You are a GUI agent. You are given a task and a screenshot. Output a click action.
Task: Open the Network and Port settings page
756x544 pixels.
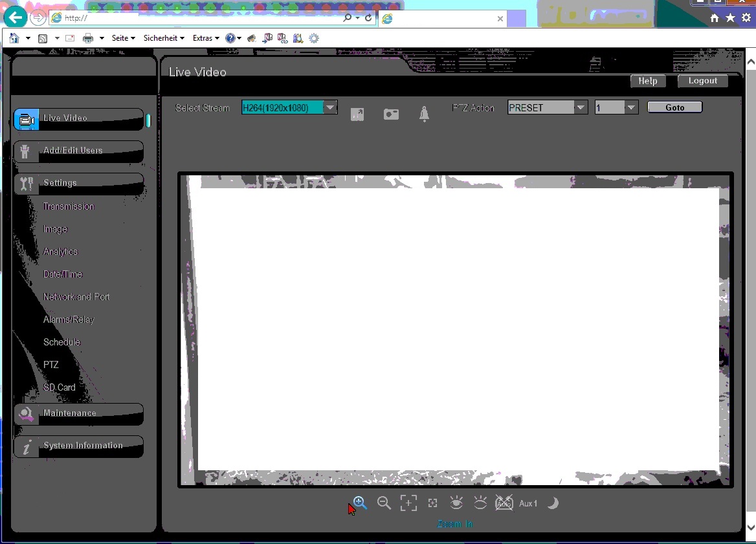tap(76, 297)
